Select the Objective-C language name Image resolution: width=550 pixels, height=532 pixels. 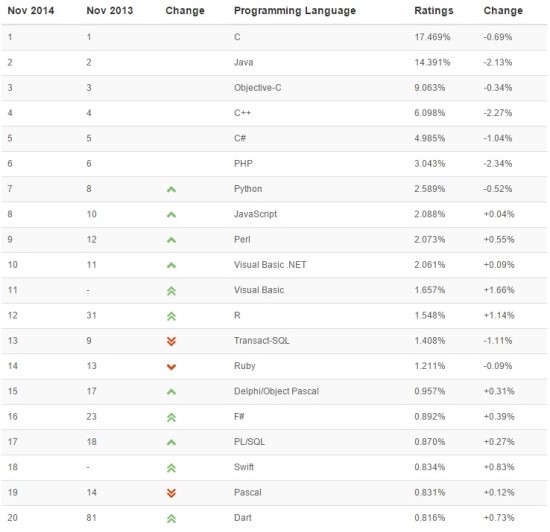[x=258, y=88]
